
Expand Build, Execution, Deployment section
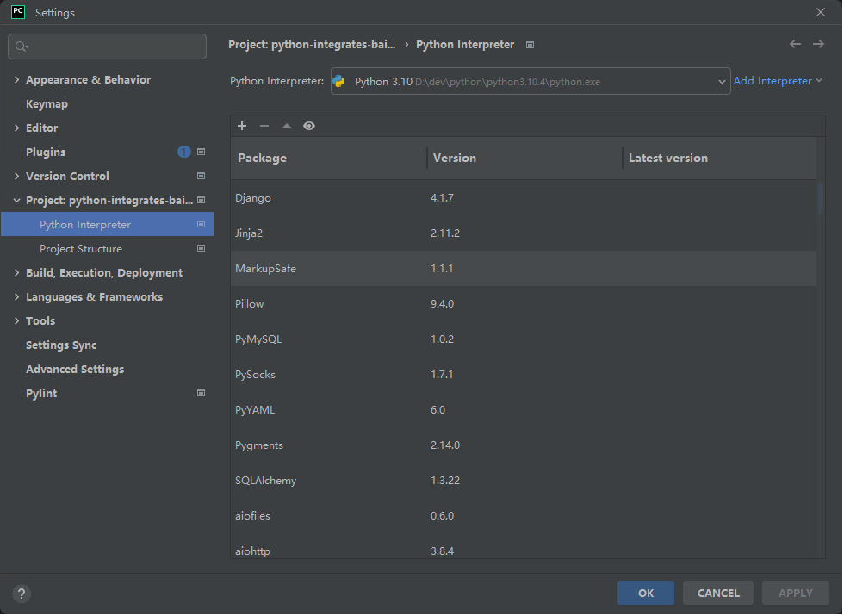[x=16, y=272]
